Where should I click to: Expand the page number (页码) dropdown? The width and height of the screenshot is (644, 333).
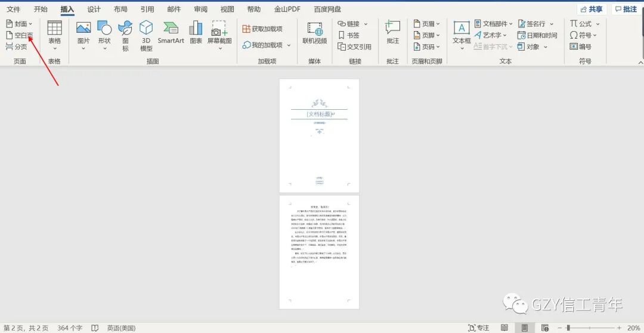(438, 47)
